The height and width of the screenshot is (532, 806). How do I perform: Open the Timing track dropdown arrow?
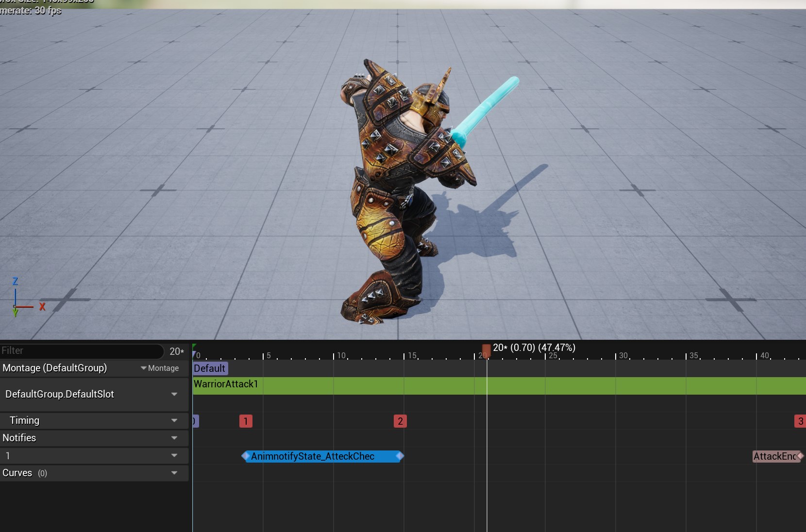[x=174, y=420]
